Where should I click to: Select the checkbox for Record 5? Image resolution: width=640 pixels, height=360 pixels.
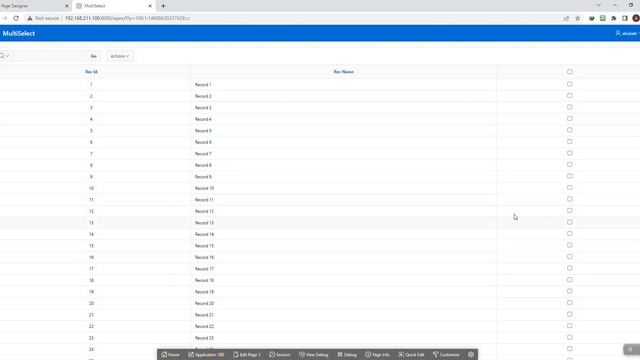point(569,130)
